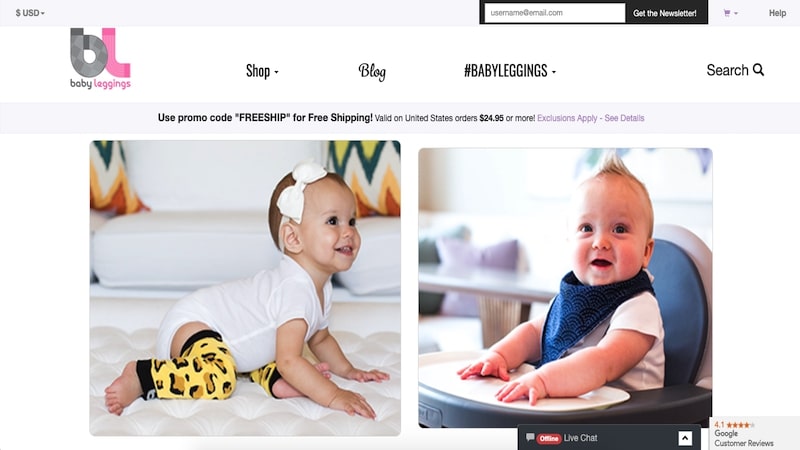The width and height of the screenshot is (800, 450).
Task: Click the cart dropdown arrow
Action: point(736,13)
